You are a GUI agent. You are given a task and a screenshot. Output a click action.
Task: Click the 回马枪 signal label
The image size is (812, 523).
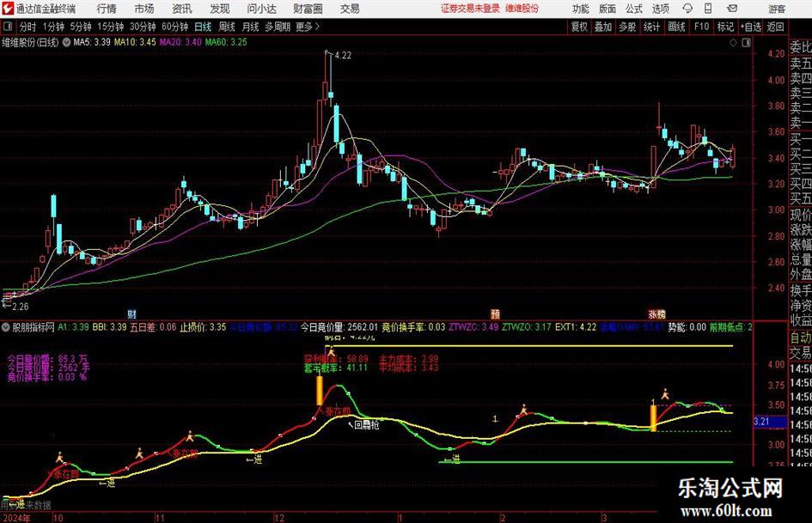tap(367, 425)
